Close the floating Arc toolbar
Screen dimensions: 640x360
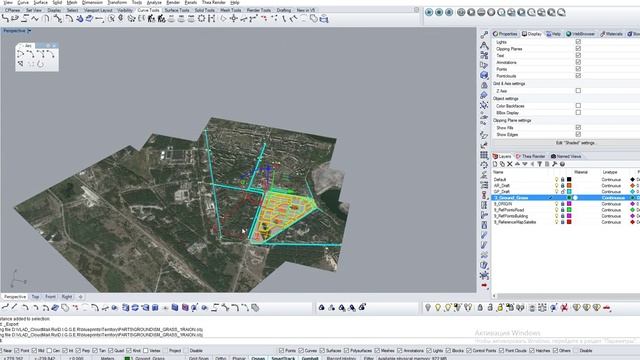point(54,45)
